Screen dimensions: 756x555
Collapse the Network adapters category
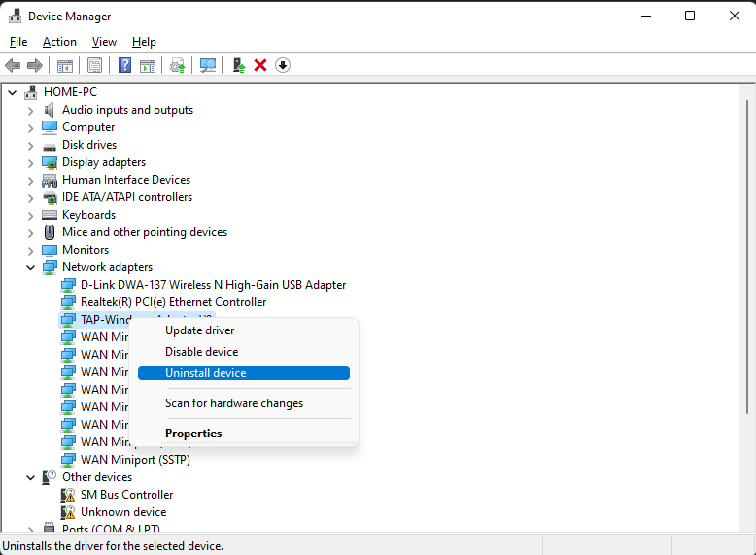(x=30, y=267)
